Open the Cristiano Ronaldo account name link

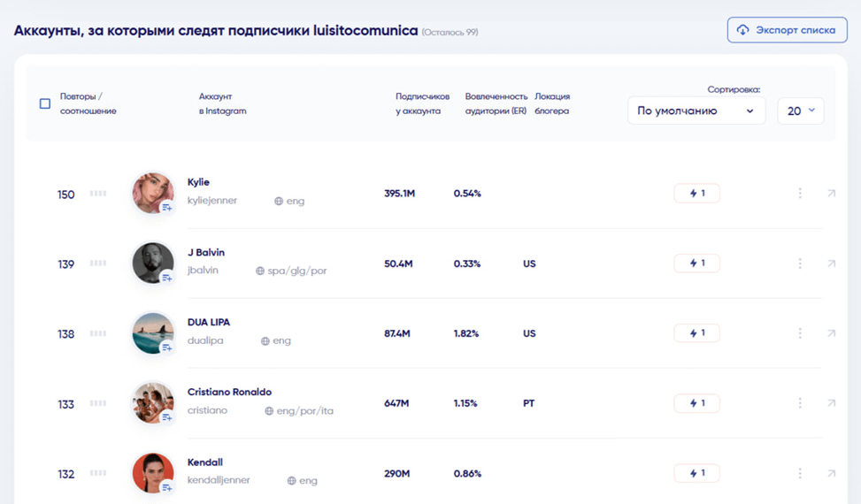pos(229,392)
